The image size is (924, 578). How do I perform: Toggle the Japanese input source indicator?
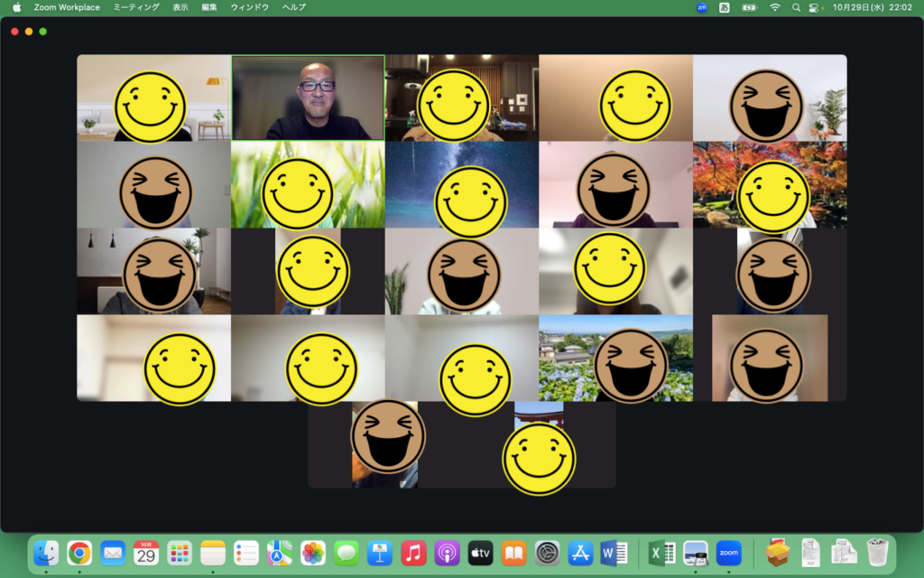725,7
